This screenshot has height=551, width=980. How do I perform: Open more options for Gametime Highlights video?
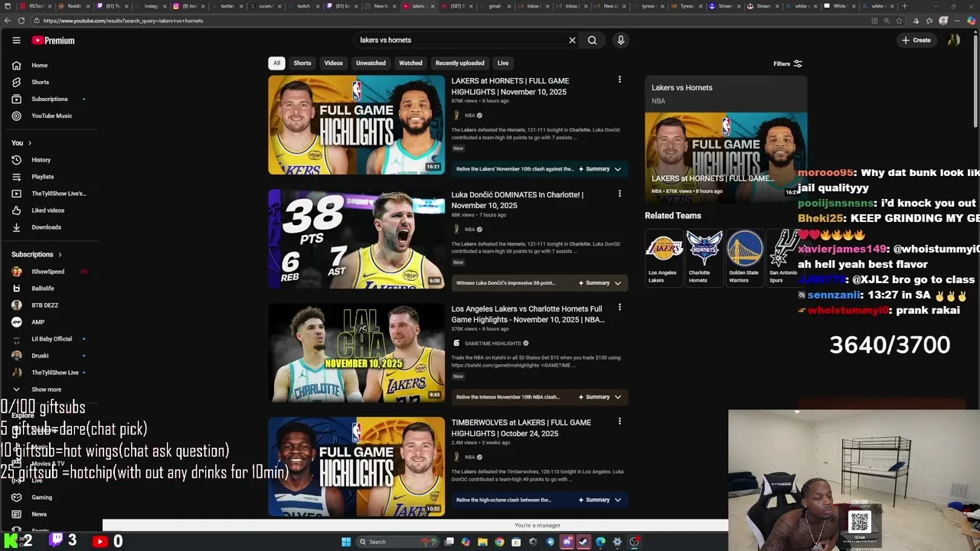[x=619, y=308]
